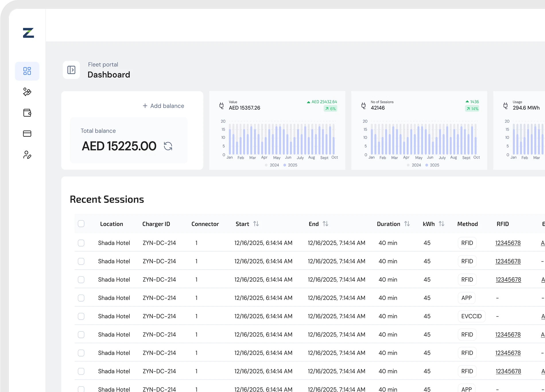The width and height of the screenshot is (545, 392).
Task: Check the third session row checkbox
Action: coord(81,280)
